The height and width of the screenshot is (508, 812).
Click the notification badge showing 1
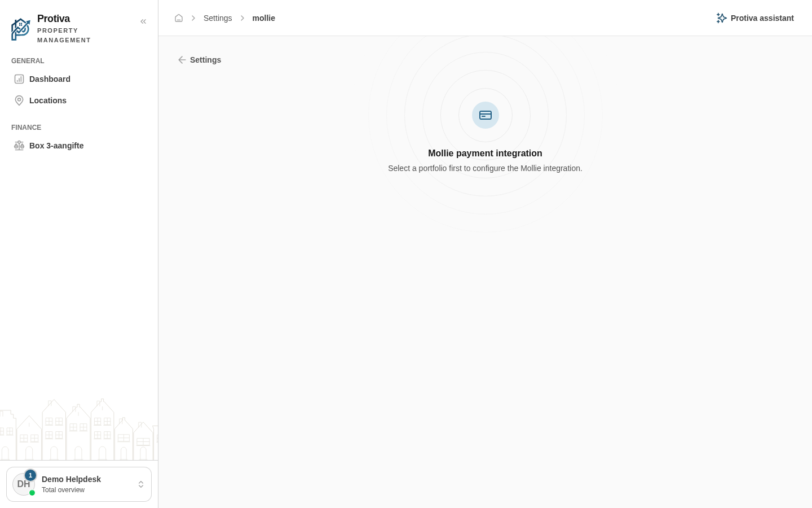(30, 475)
